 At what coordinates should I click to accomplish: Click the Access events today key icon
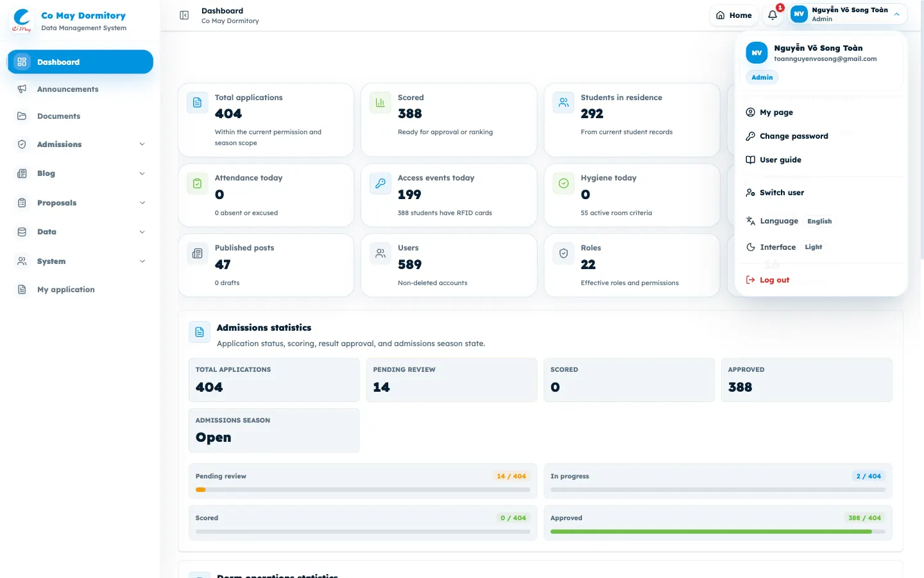[x=381, y=184]
